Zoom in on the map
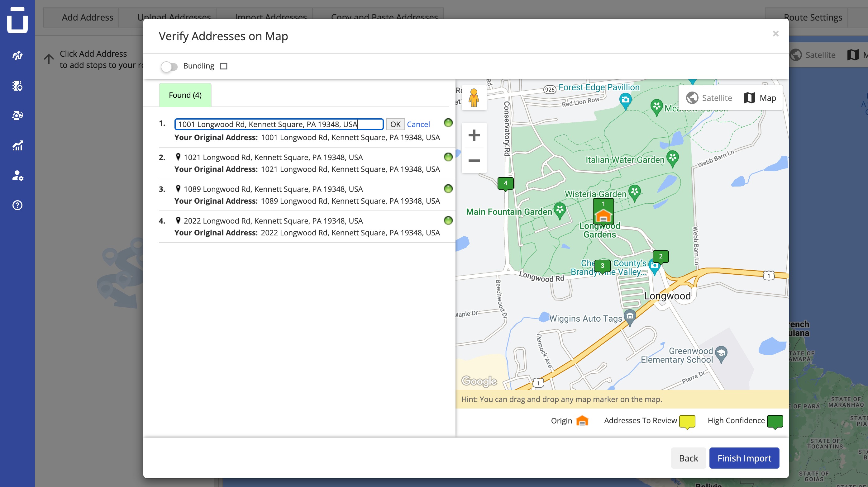 pyautogui.click(x=474, y=135)
